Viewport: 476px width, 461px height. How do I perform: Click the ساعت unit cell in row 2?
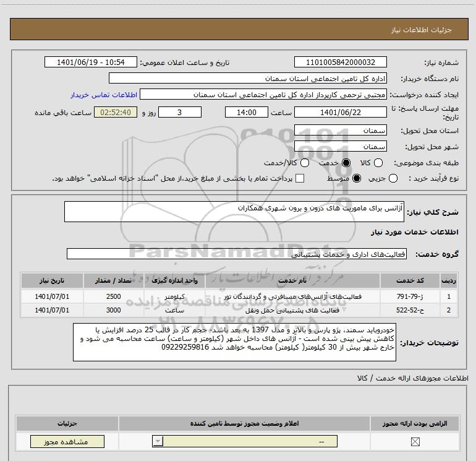(174, 310)
